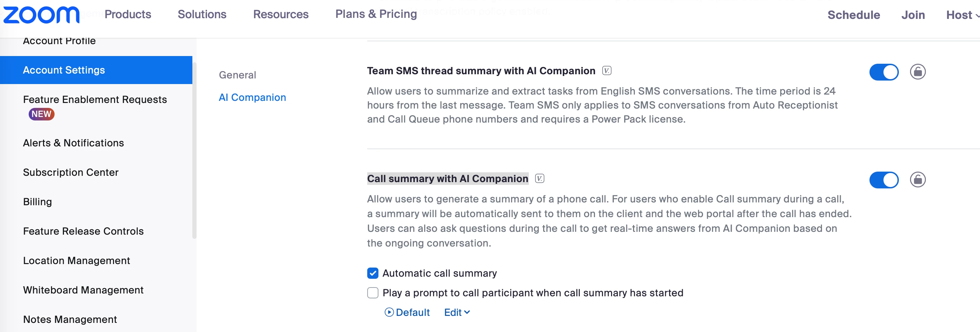Click lock icon for Call summary setting
This screenshot has width=980, height=332.
coord(917,179)
